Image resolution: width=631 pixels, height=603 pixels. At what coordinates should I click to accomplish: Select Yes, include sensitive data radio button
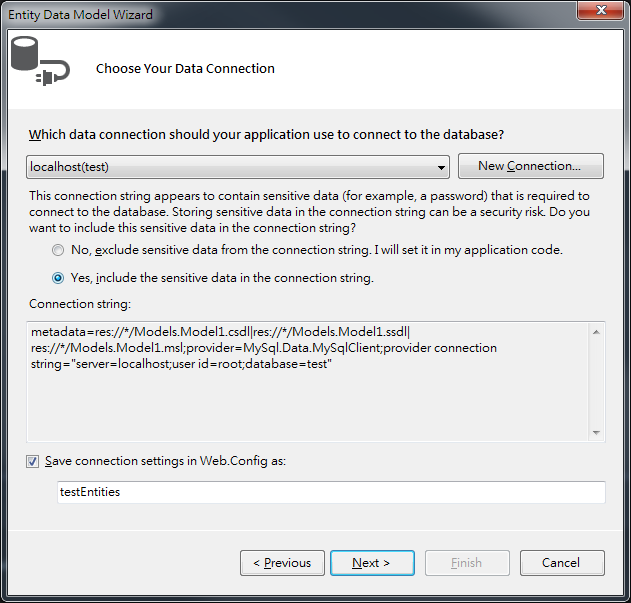pyautogui.click(x=58, y=278)
